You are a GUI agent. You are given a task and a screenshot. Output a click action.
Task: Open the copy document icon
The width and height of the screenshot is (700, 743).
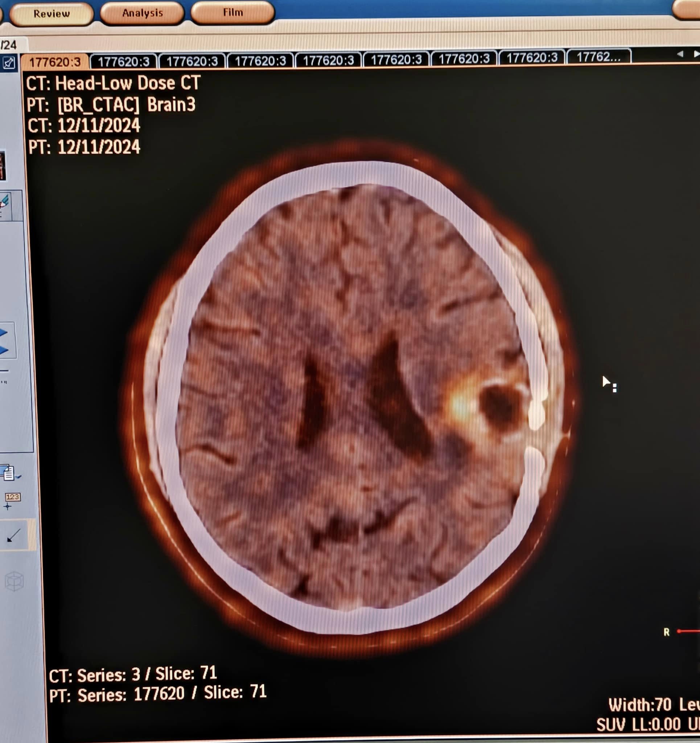[x=8, y=473]
